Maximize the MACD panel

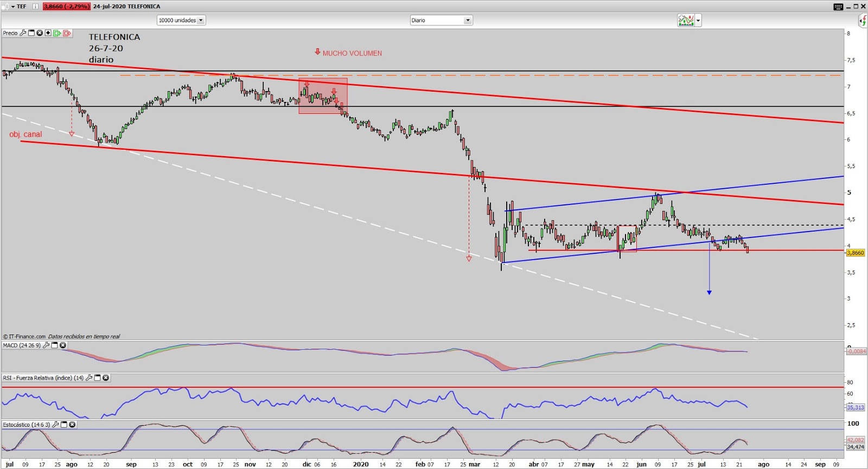(54, 345)
